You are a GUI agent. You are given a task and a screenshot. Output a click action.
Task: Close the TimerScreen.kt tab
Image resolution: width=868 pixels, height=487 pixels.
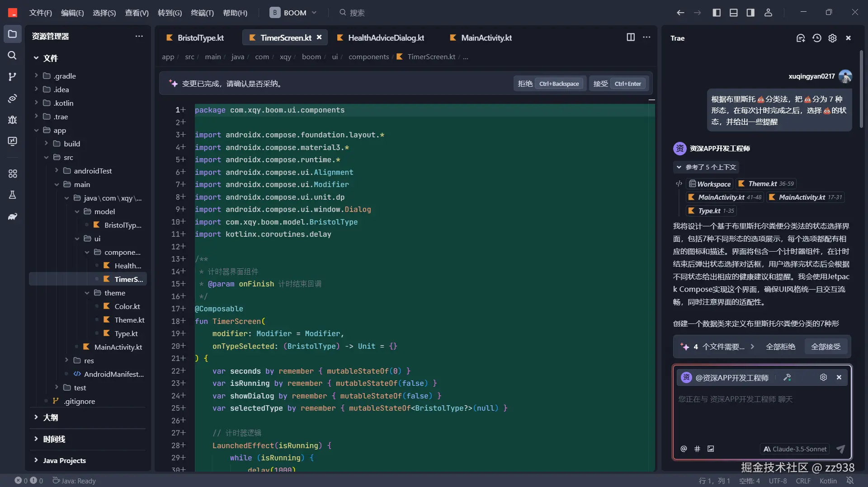tap(319, 37)
